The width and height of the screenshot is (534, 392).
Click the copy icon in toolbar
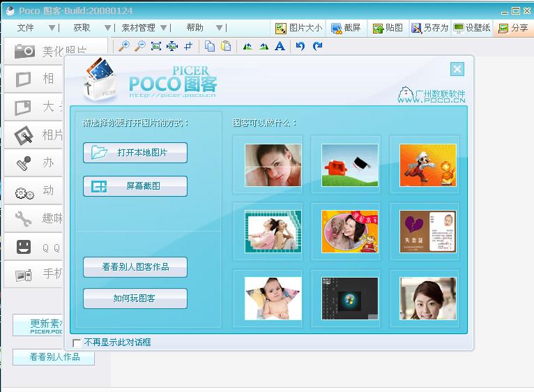pyautogui.click(x=209, y=46)
